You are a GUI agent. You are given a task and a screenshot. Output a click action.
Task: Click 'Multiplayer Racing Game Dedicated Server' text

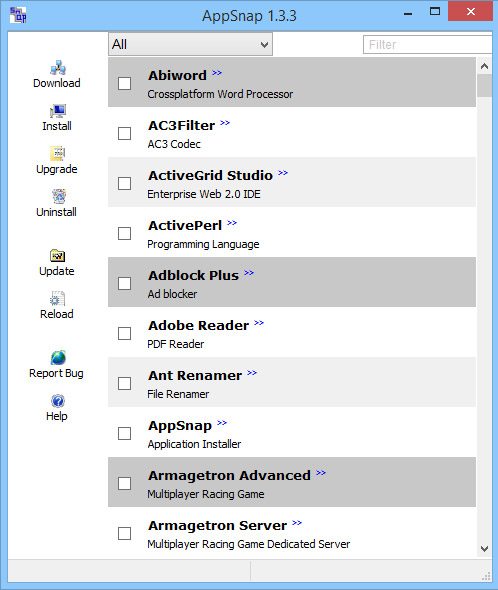coord(249,544)
